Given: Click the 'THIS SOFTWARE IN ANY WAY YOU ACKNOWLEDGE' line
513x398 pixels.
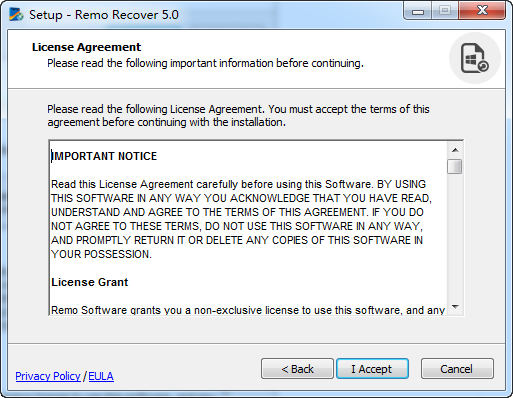Looking at the screenshot, I should [241, 198].
